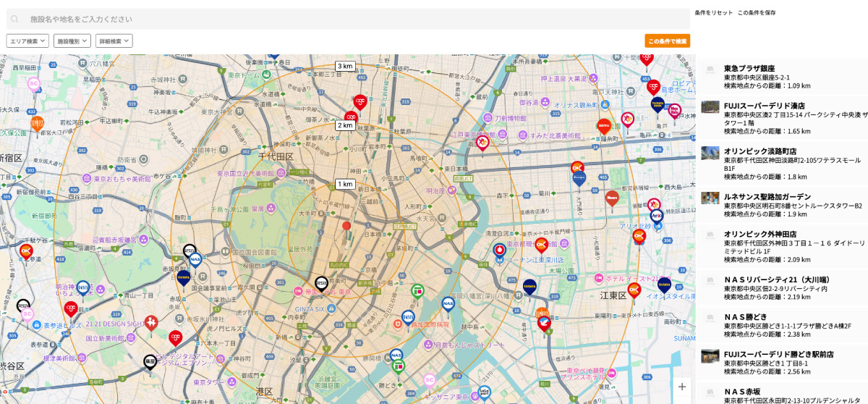The width and height of the screenshot is (868, 404).
Task: Select the SEIYU store pin near Kinshicho
Action: pyautogui.click(x=604, y=126)
